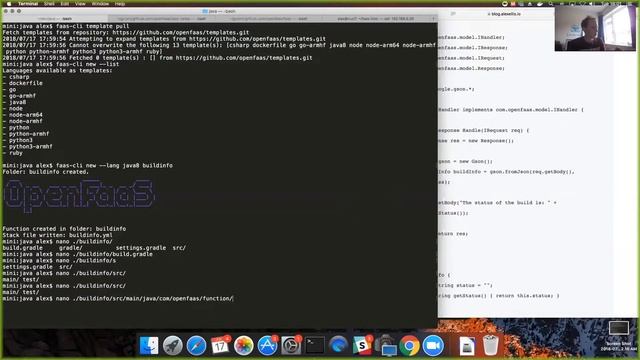The height and width of the screenshot is (360, 640).
Task: Open Zoom video camera icon in Dock
Action: pos(433,346)
